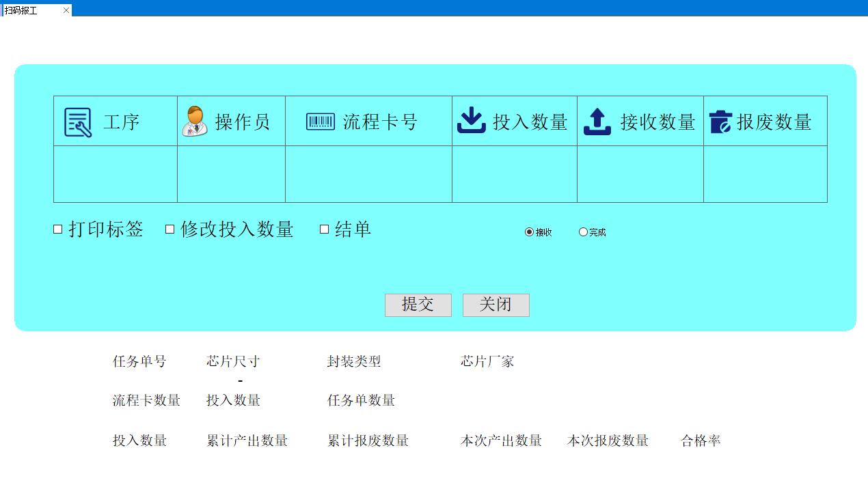868x504 pixels.
Task: Click the cell beneath 报废数量 header
Action: [x=765, y=174]
